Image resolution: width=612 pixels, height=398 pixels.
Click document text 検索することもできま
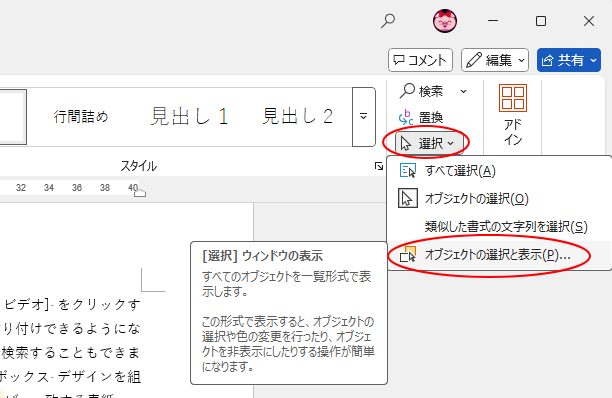click(71, 352)
